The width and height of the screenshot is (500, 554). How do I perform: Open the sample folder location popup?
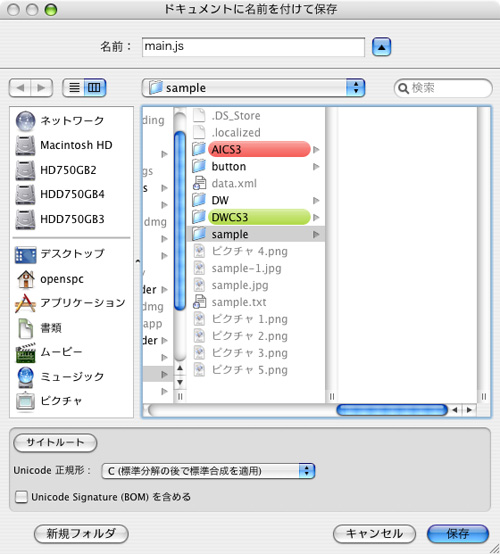253,88
